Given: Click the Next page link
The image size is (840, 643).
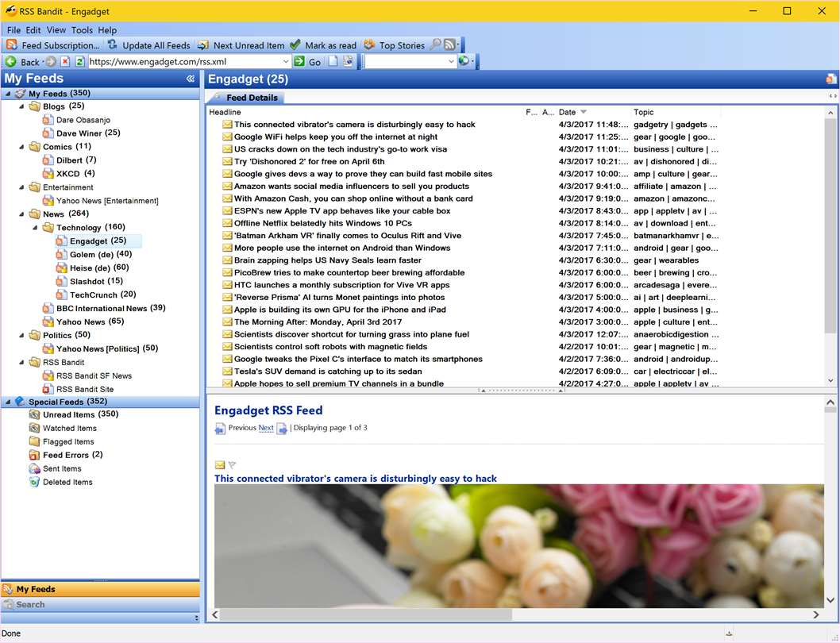Looking at the screenshot, I should (x=266, y=428).
